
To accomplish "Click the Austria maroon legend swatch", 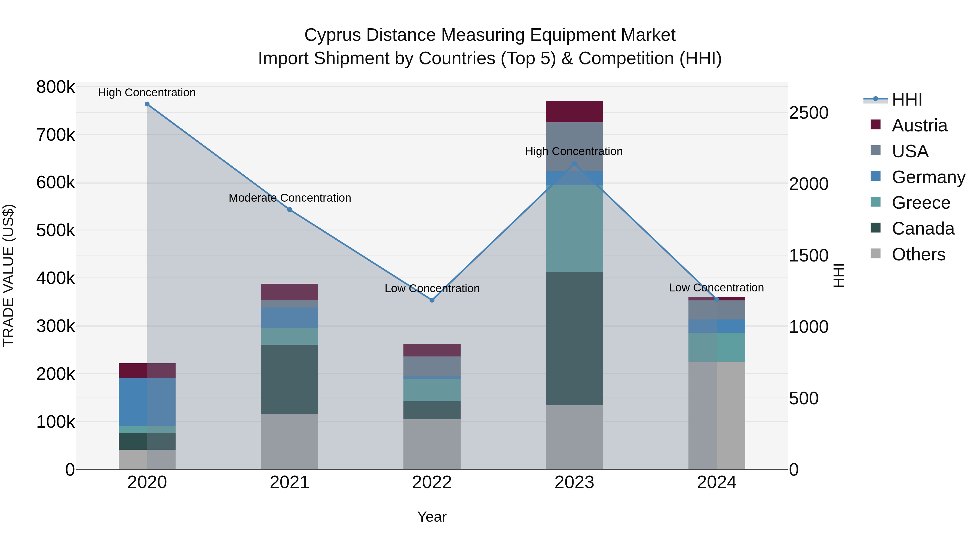I will pos(875,124).
